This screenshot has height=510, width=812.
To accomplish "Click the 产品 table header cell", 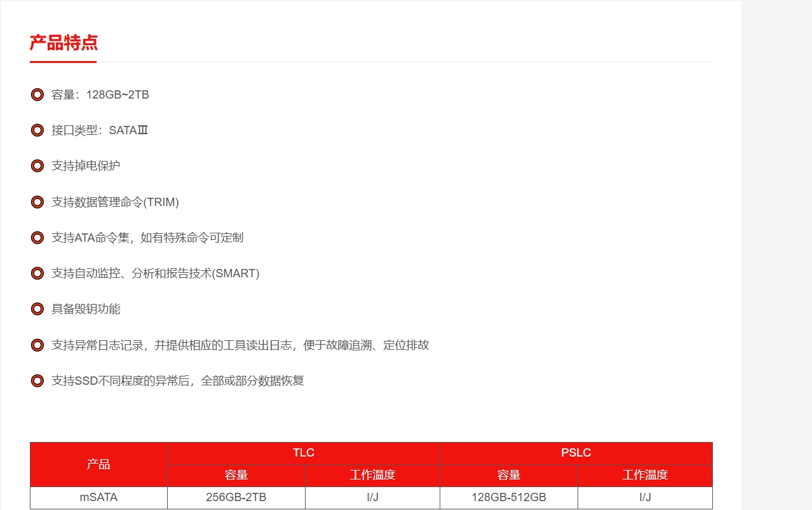I will (x=98, y=464).
